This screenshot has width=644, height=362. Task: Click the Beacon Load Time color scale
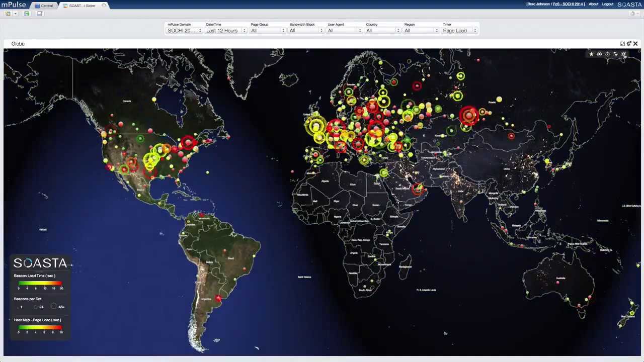40,284
